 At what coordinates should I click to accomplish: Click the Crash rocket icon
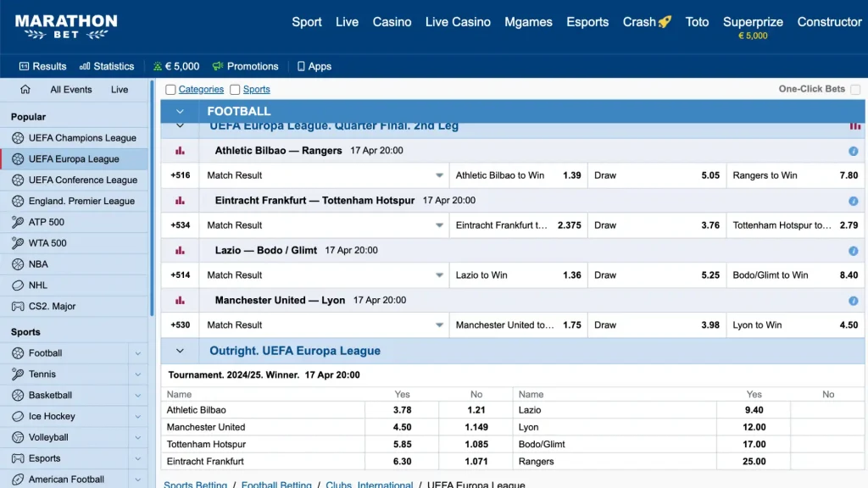click(665, 21)
